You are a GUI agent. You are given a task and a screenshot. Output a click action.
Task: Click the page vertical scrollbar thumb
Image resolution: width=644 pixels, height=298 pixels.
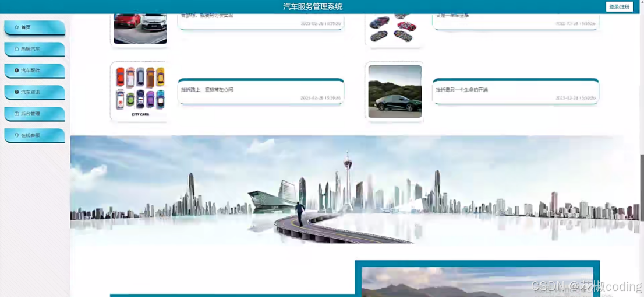[x=642, y=187]
